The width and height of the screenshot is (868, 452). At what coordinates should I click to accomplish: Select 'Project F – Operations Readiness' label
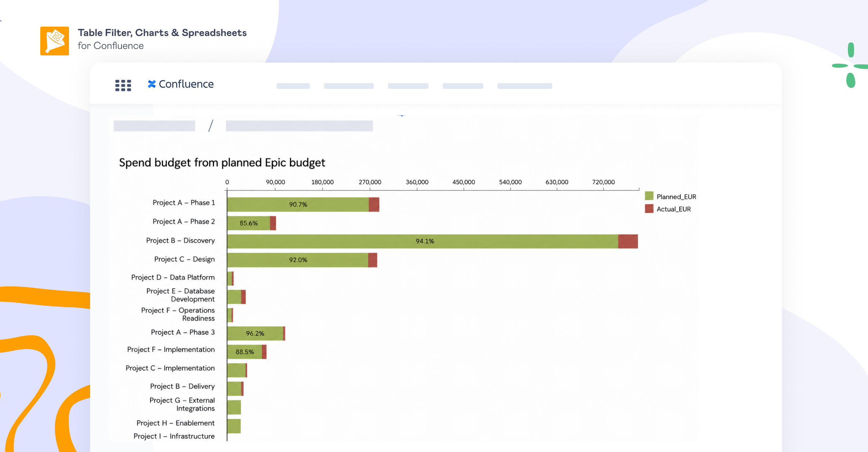tap(178, 314)
